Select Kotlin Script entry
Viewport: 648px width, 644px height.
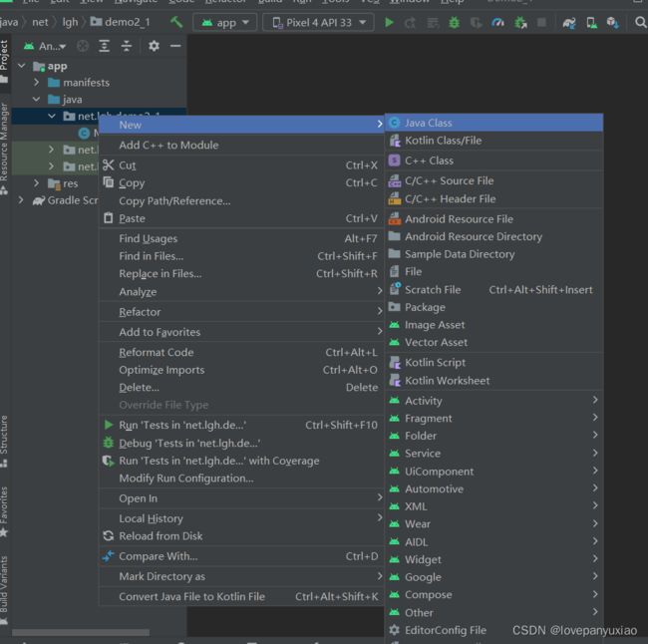pos(493,363)
